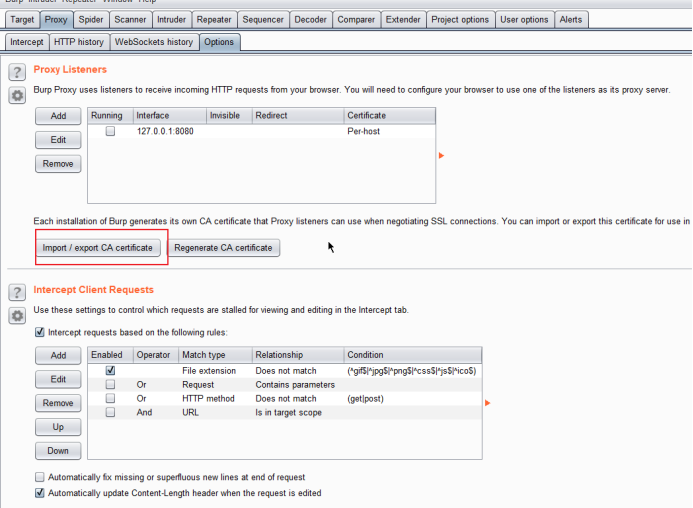Toggle Intercept requests based on following rules

pyautogui.click(x=39, y=332)
